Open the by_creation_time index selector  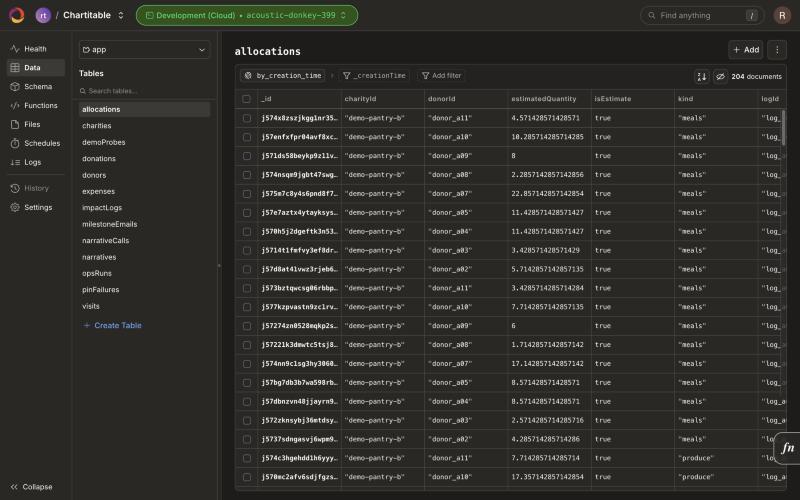tap(283, 76)
